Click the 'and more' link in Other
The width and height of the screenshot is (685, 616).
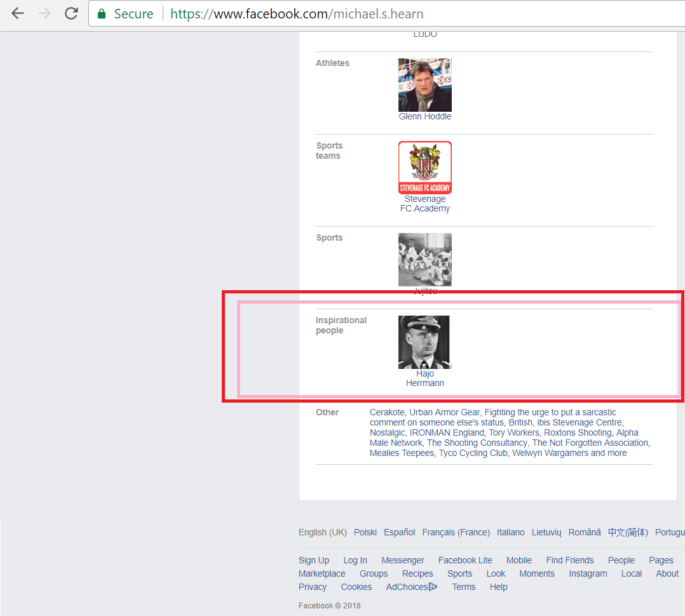point(609,453)
